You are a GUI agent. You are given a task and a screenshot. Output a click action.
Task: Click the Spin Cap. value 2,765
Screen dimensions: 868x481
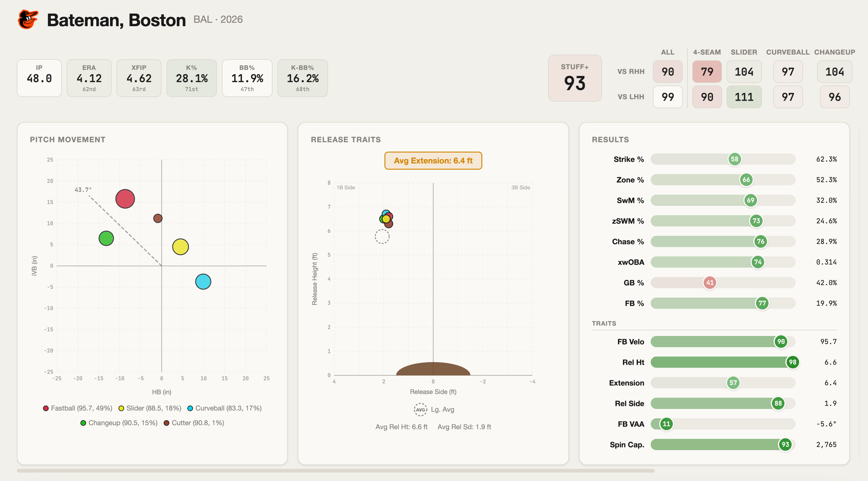pyautogui.click(x=826, y=445)
